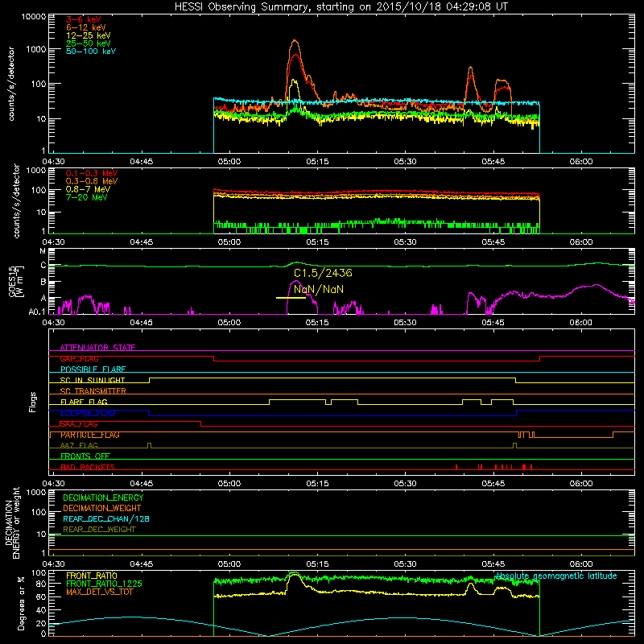644x644 pixels.
Task: Click the C1.5/2436 flare annotation
Action: [x=323, y=273]
